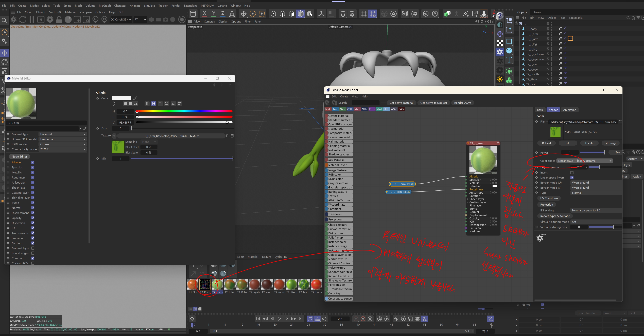Screen dimensions: 644x336
Task: Select the Rotate tool in left toolbar
Action: pyautogui.click(x=5, y=62)
